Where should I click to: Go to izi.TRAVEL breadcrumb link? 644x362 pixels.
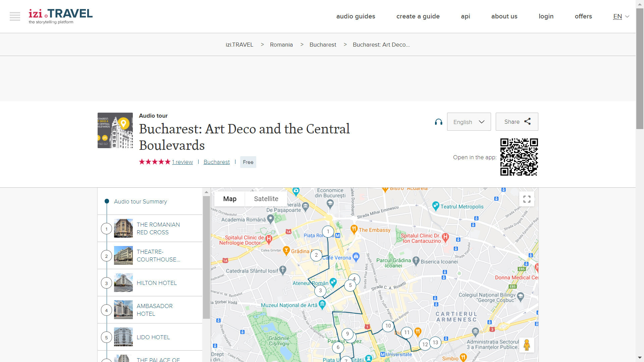(x=239, y=45)
